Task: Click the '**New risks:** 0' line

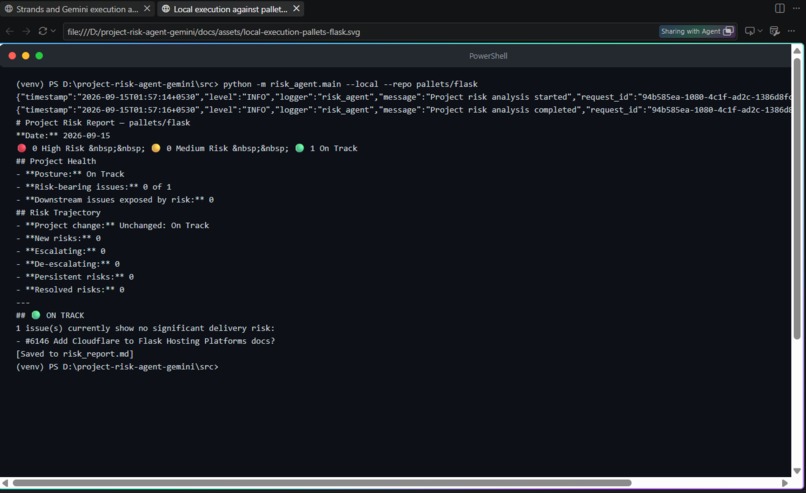Action: click(58, 238)
